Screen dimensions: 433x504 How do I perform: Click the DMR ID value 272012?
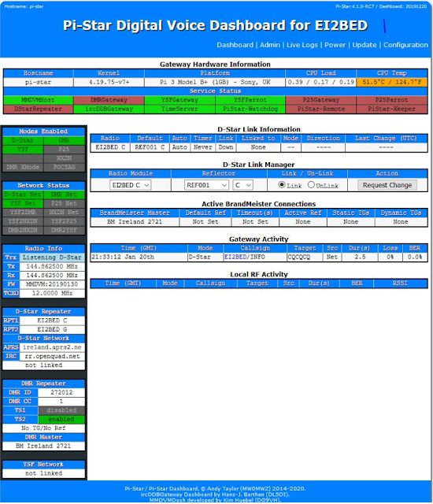pos(61,392)
